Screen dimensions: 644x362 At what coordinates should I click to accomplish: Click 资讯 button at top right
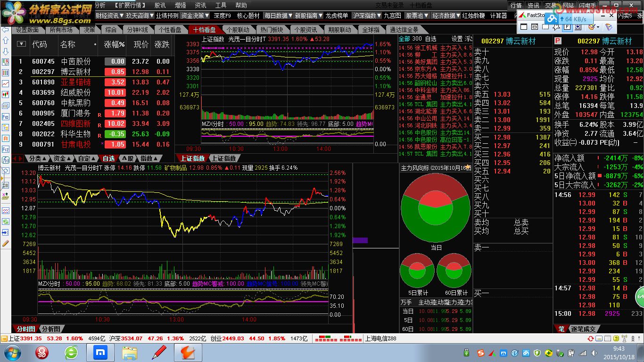[x=533, y=6]
